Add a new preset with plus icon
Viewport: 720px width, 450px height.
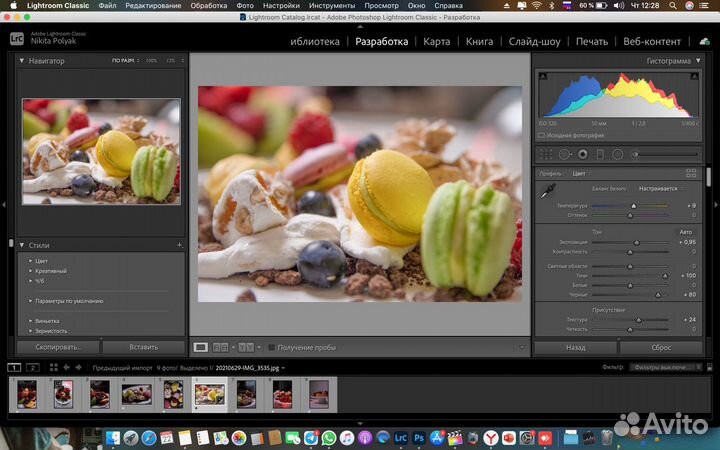[x=180, y=245]
